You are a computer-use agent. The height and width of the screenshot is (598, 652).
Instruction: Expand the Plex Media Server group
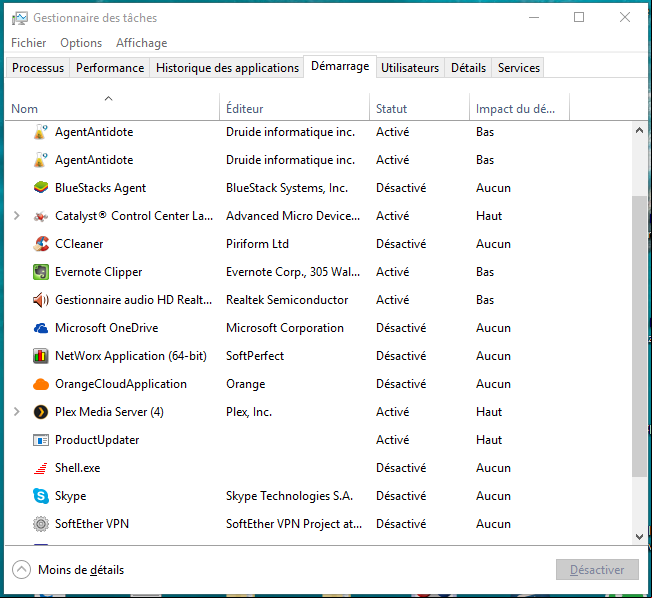point(17,412)
